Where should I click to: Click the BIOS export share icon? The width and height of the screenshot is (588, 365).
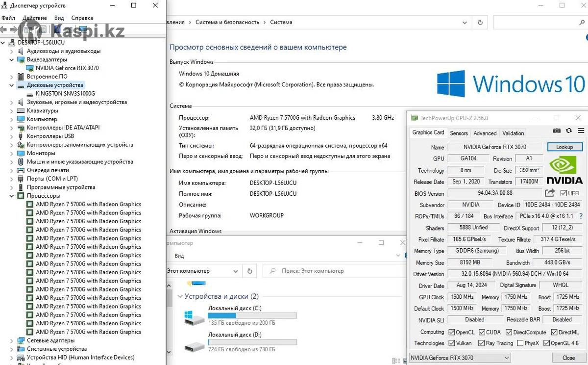550,193
